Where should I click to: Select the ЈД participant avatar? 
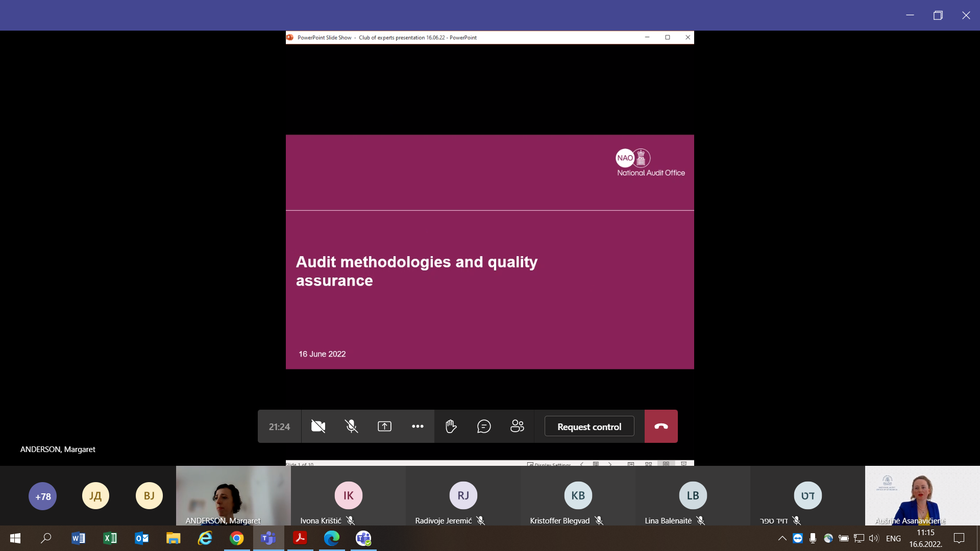tap(95, 496)
